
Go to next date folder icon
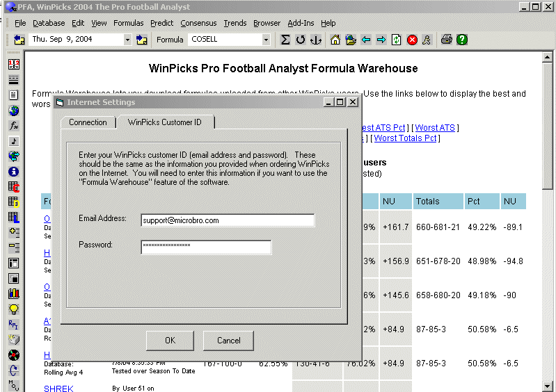142,40
